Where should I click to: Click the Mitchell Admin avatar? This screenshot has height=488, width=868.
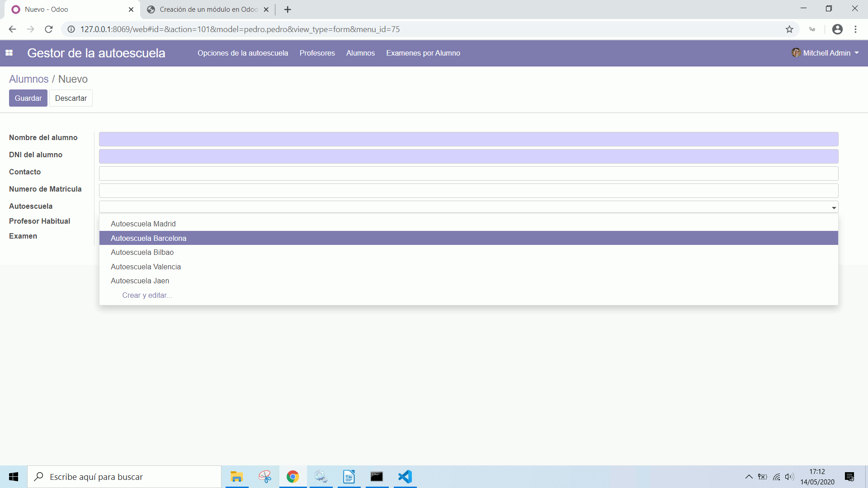[x=796, y=52]
